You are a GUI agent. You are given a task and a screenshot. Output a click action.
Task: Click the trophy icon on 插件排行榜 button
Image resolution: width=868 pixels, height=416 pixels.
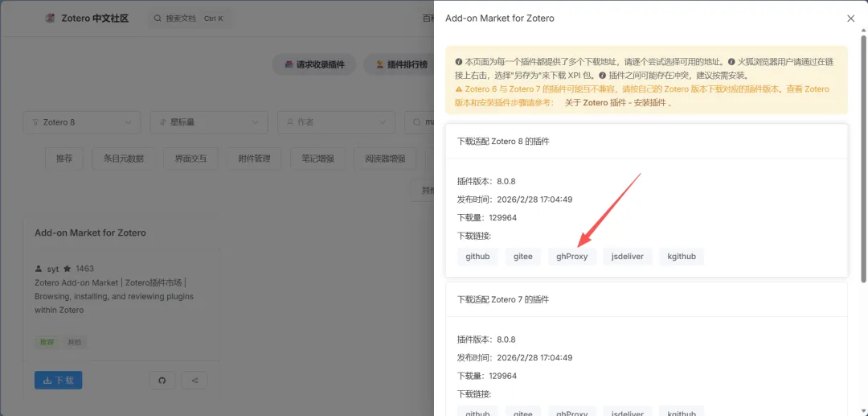click(x=379, y=64)
